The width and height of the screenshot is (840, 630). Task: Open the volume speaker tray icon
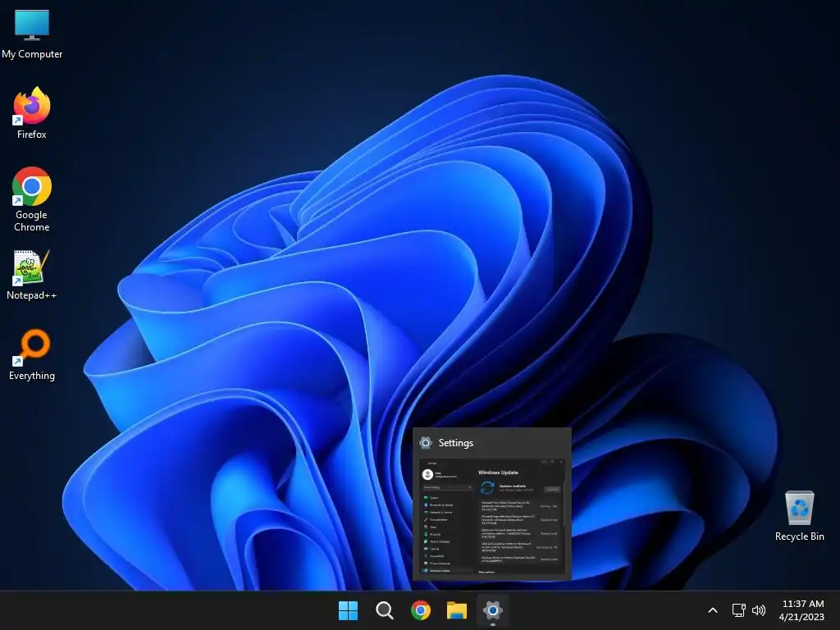click(759, 610)
